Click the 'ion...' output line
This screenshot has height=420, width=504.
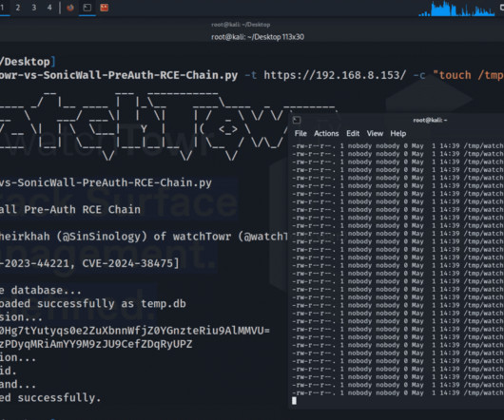tap(18, 357)
